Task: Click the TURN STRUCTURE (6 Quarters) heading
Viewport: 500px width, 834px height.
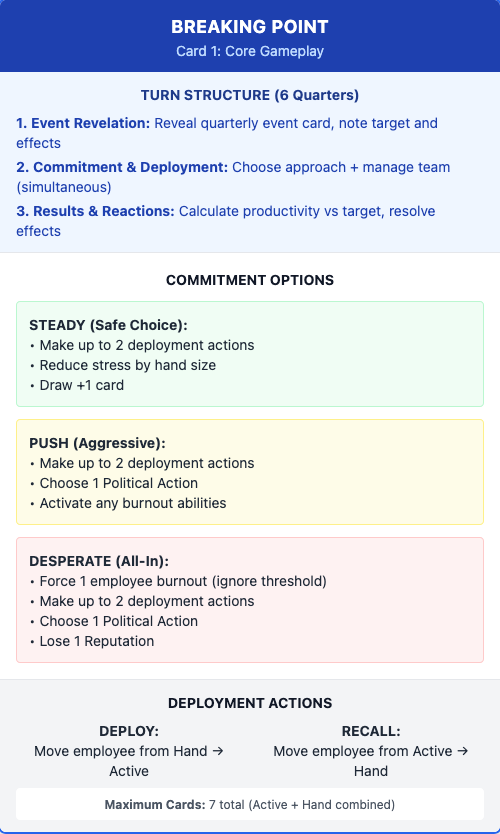Action: (249, 95)
